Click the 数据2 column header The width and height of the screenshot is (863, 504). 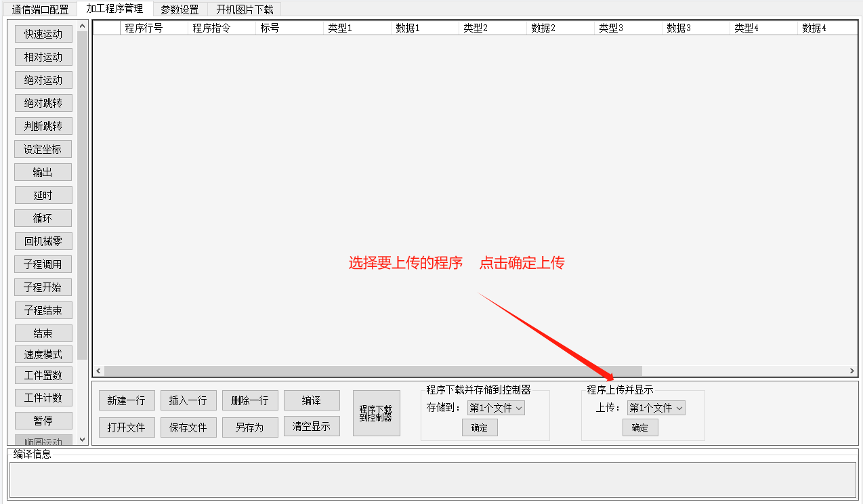coord(560,28)
